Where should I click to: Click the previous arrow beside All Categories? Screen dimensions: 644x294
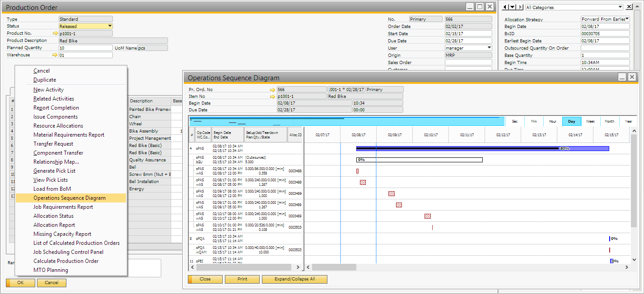point(505,7)
